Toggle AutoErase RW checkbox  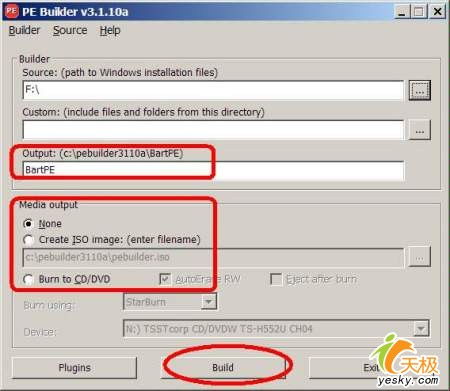(165, 279)
